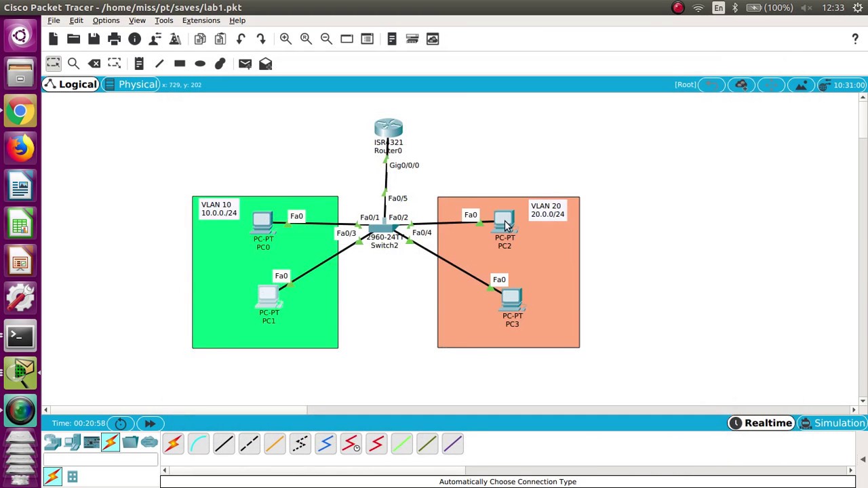
Task: Open the Edit menu
Action: [76, 20]
